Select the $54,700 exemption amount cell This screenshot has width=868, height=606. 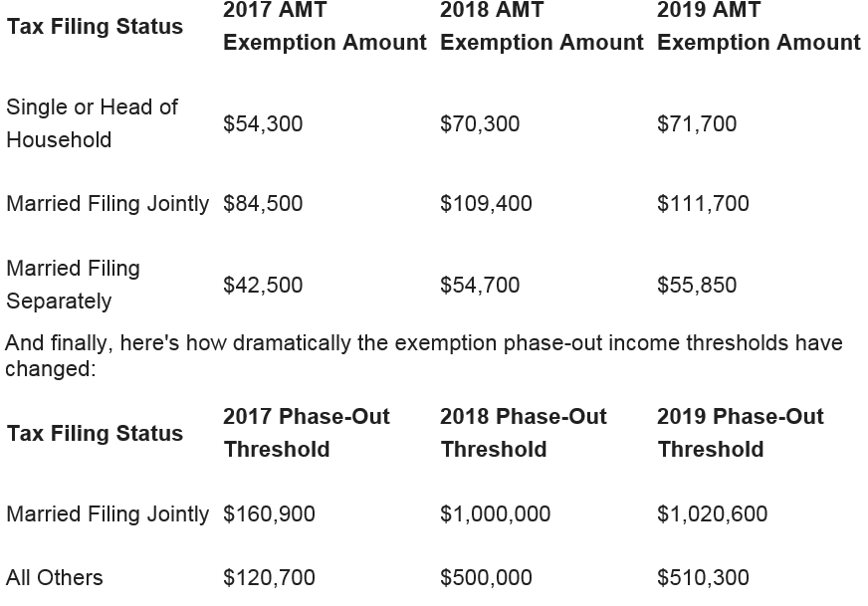click(x=480, y=286)
